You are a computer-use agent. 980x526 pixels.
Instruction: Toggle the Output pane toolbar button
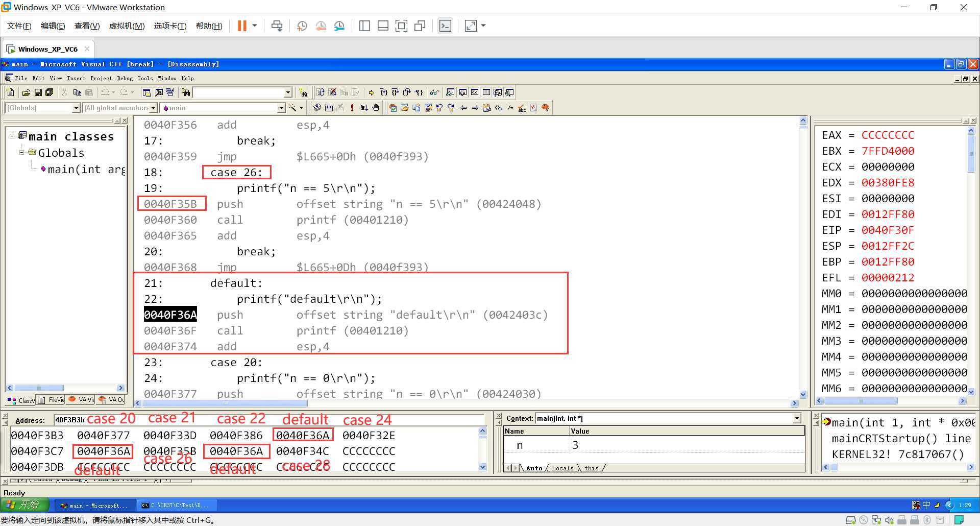pyautogui.click(x=159, y=92)
